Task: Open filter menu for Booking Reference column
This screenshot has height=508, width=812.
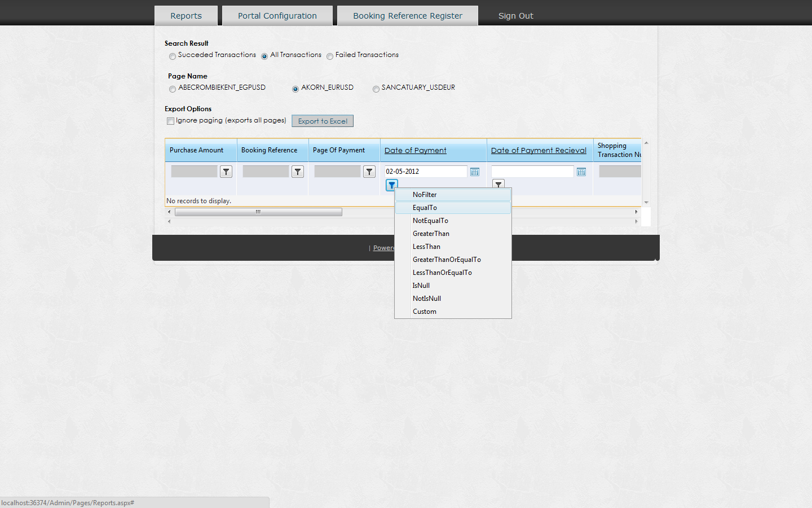Action: point(298,172)
